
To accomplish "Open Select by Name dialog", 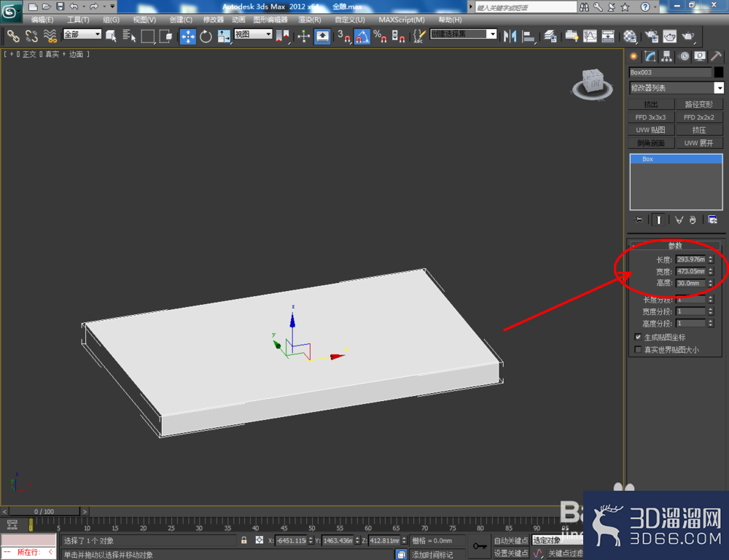I will [x=129, y=36].
